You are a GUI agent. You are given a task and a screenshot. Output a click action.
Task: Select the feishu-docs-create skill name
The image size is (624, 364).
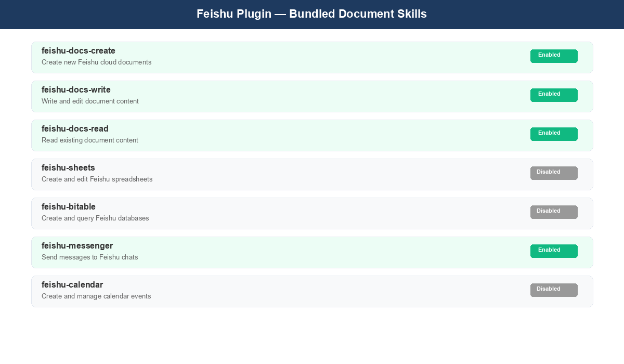79,51
